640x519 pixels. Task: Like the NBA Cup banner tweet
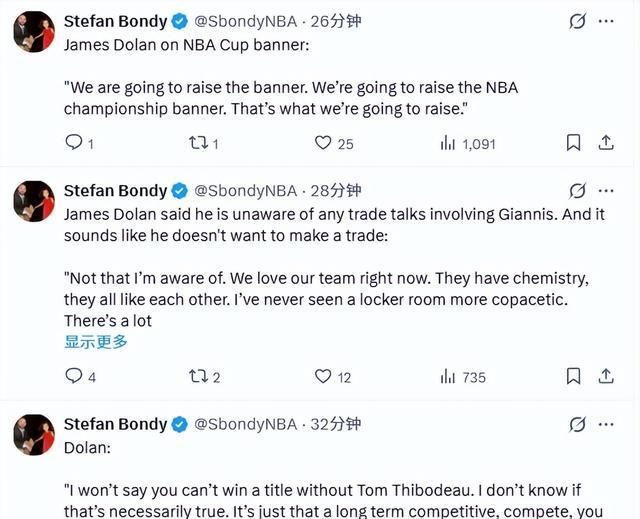point(323,143)
